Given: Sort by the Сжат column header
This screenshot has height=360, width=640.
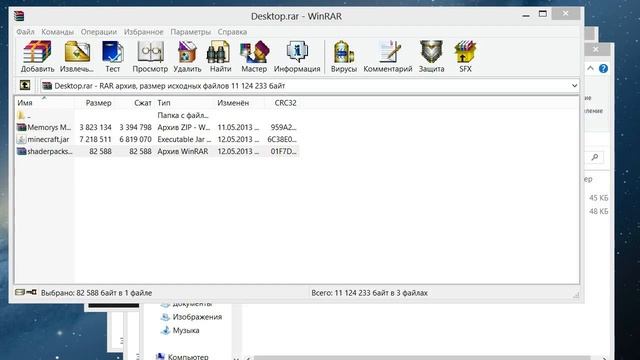Looking at the screenshot, I should click(x=134, y=103).
